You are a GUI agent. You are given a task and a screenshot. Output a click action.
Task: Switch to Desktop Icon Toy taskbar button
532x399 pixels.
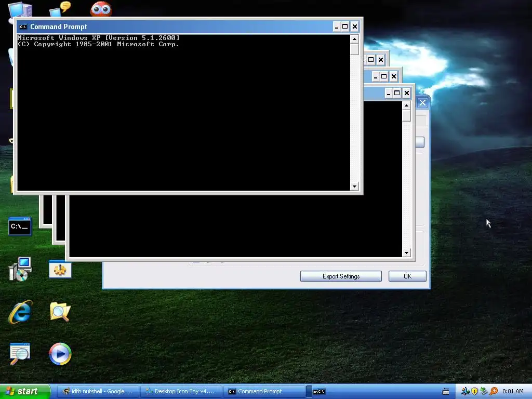[181, 392]
